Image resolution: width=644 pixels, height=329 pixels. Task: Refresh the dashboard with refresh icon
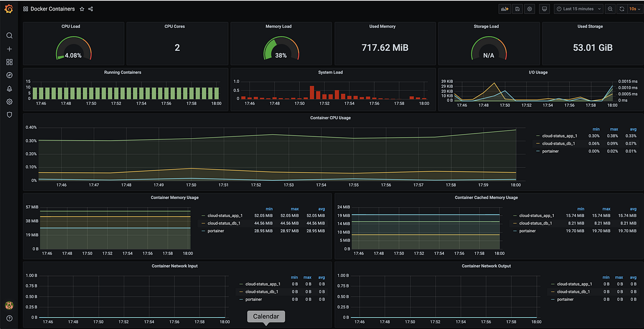622,9
